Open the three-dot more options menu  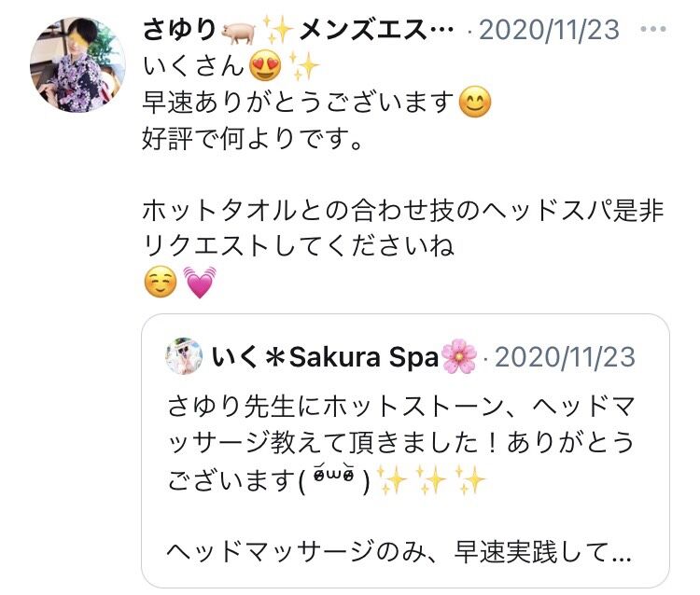tap(653, 30)
